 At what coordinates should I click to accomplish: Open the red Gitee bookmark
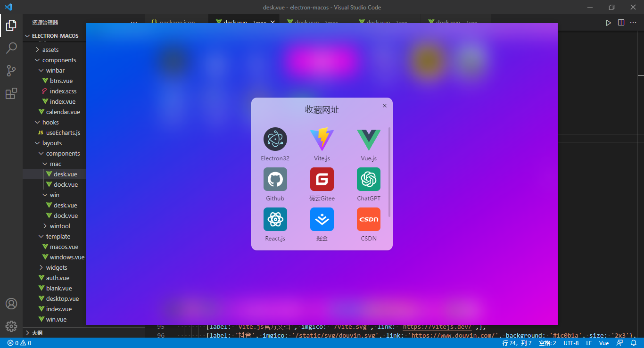click(x=322, y=179)
